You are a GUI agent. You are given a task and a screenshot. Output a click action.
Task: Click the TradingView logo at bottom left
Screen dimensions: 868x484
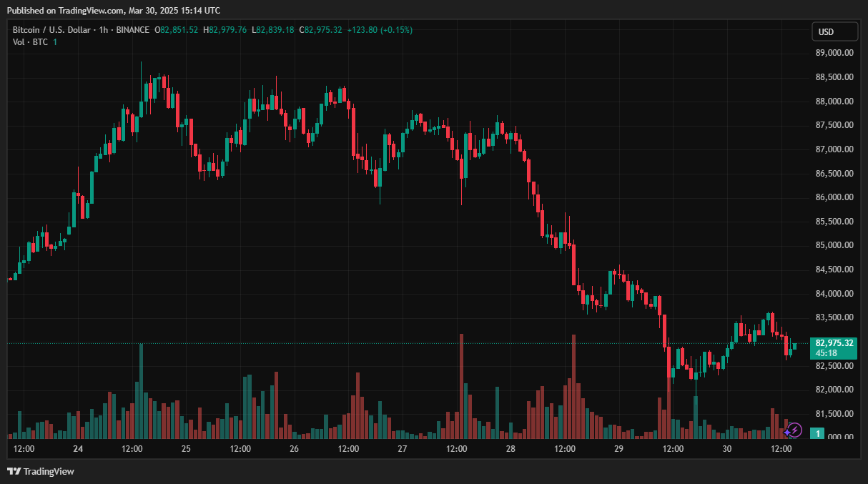point(41,471)
